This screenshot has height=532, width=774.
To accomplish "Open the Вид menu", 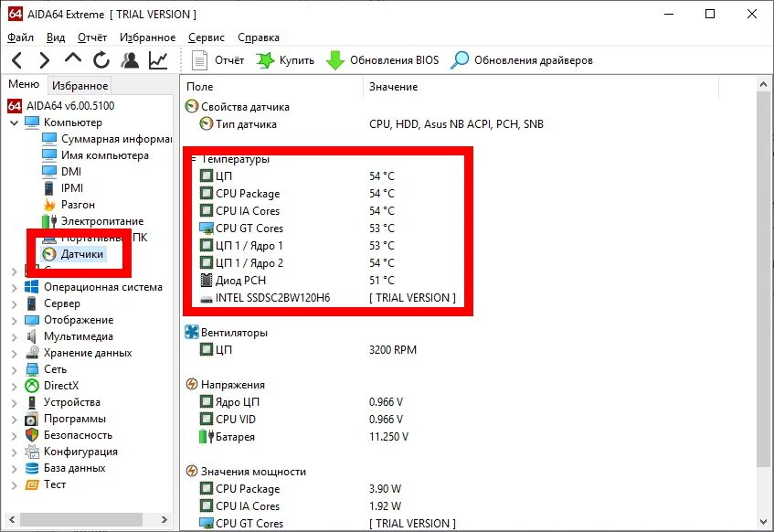I will pyautogui.click(x=56, y=37).
